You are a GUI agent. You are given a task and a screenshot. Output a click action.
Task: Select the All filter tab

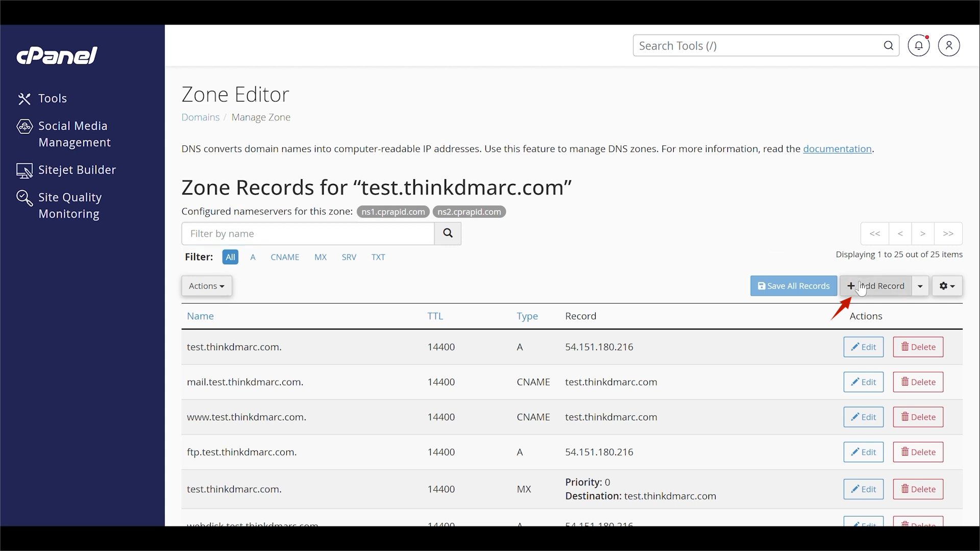pyautogui.click(x=231, y=257)
